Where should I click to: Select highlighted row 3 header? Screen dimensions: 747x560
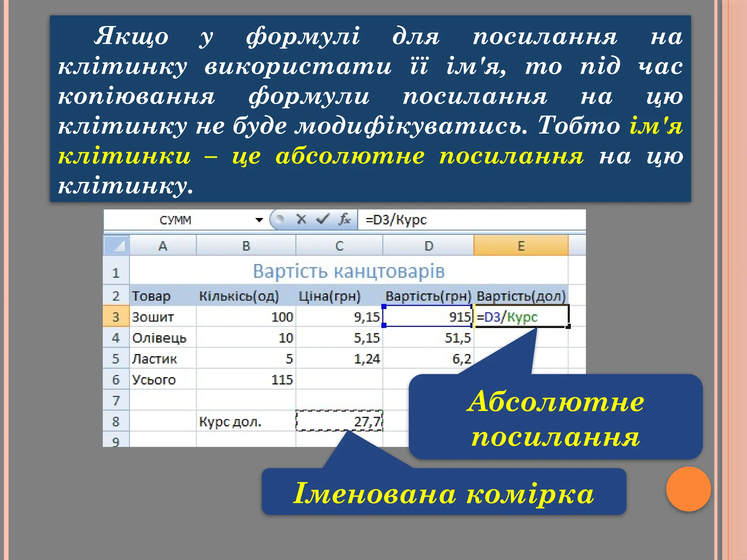[x=116, y=316]
